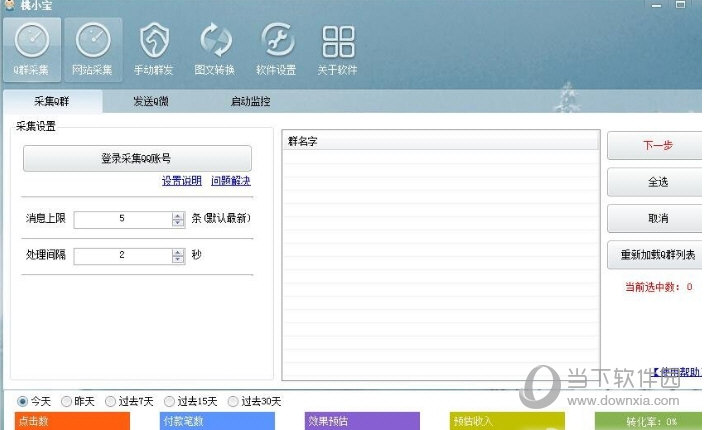The image size is (704, 430).
Task: Click the yellow 预估收入 stat tile
Action: click(x=507, y=421)
